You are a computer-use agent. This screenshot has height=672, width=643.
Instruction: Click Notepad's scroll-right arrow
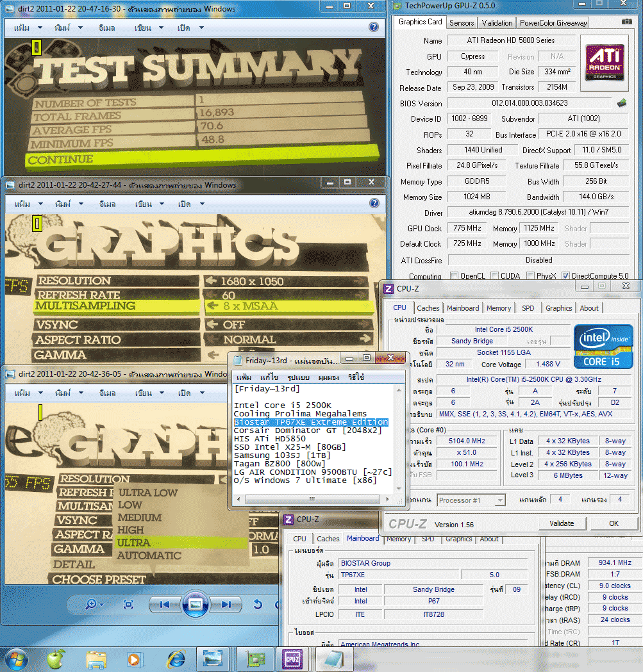(387, 499)
